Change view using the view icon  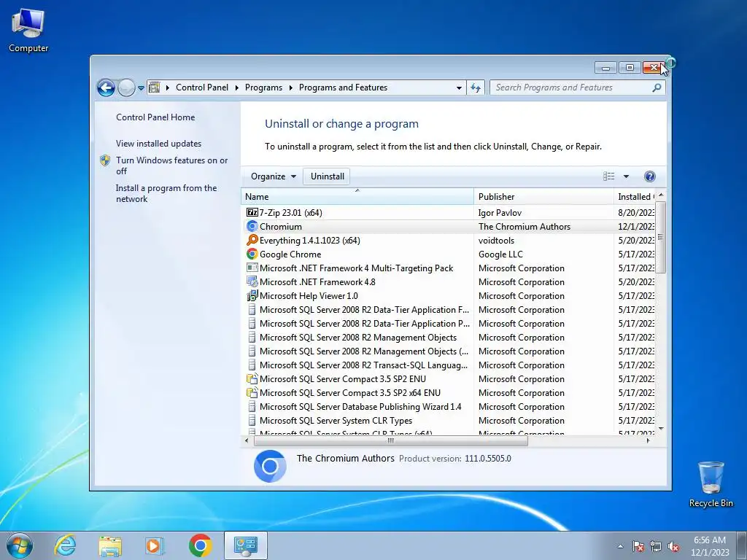(609, 176)
